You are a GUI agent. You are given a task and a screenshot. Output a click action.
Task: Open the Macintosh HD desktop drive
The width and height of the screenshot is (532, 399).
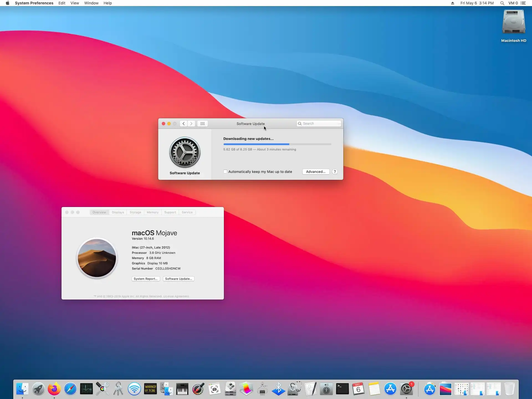click(x=513, y=23)
